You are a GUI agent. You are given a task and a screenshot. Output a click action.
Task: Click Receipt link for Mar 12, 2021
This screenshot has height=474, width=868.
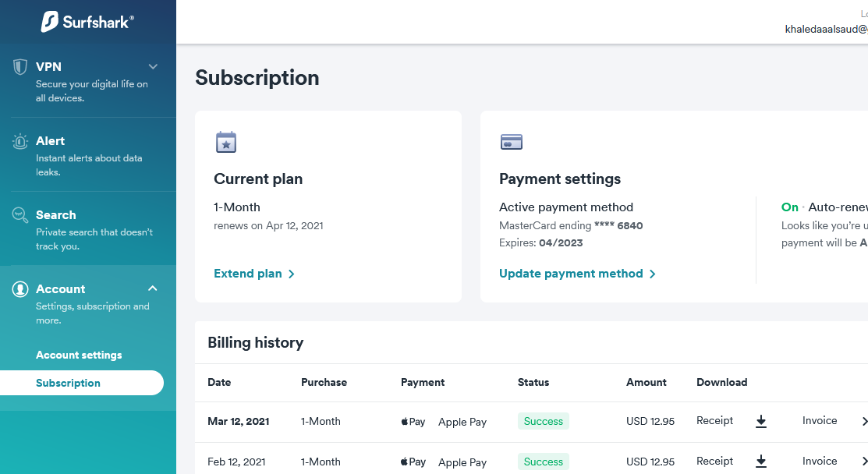pyautogui.click(x=714, y=421)
